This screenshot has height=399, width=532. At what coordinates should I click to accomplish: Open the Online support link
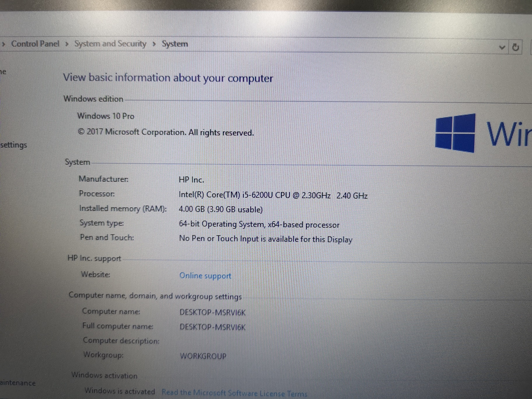click(x=205, y=276)
